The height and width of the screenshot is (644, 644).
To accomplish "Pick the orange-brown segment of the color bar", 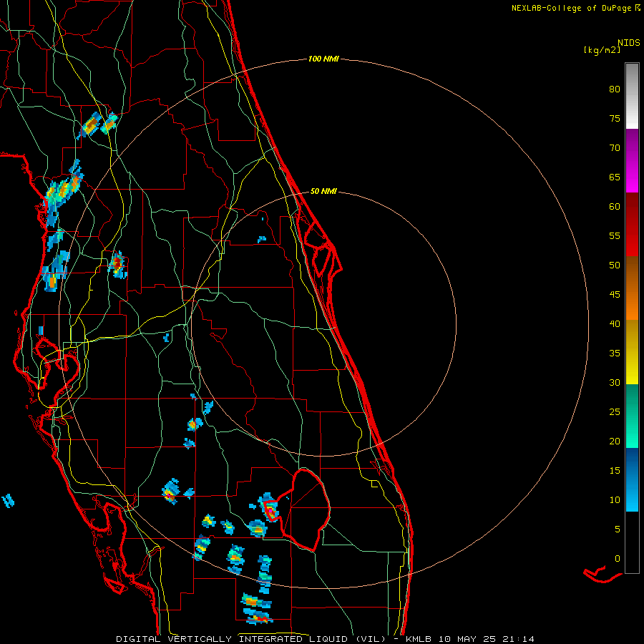I will [632, 288].
